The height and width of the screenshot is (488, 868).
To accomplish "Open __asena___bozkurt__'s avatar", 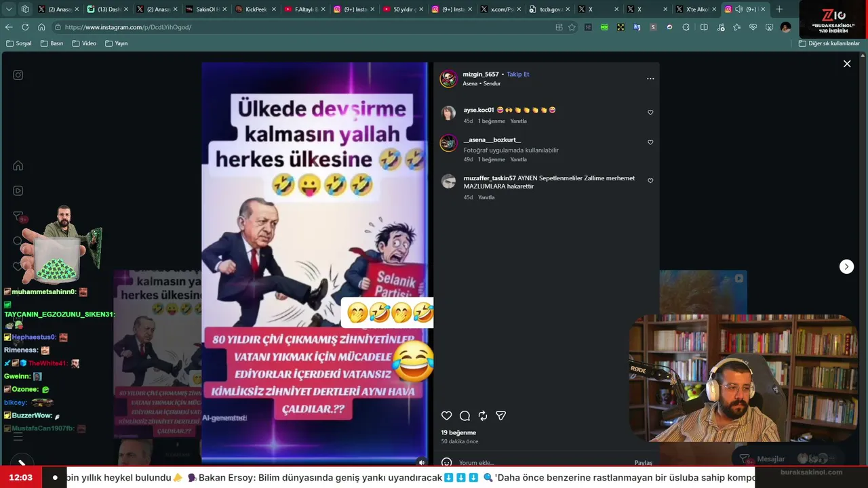I will point(448,143).
